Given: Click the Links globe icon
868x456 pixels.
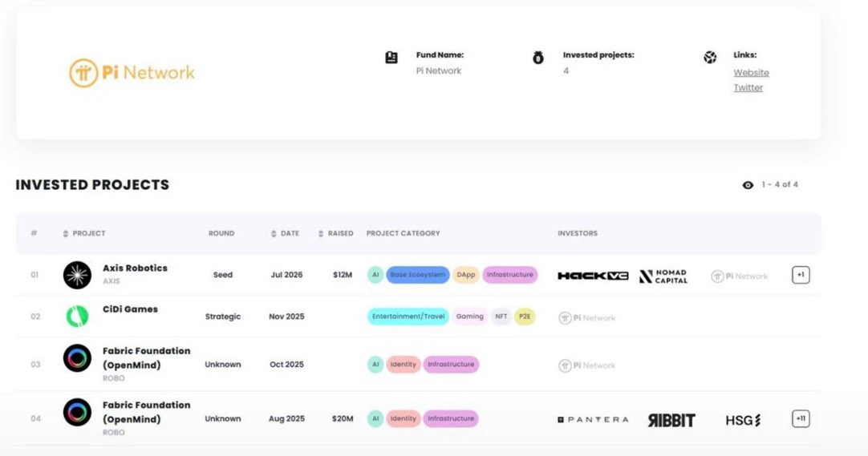Looking at the screenshot, I should (710, 58).
